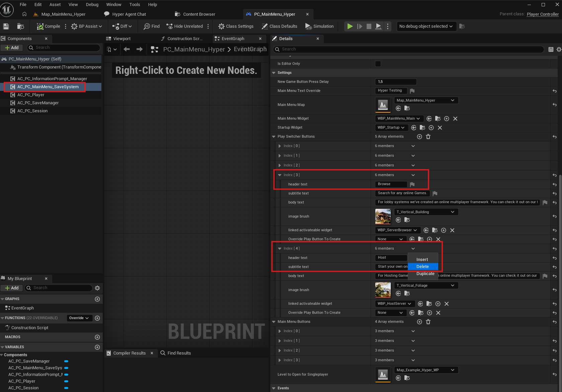Open image brush T_Vertical_Building dropdown
The width and height of the screenshot is (562, 392).
point(426,212)
